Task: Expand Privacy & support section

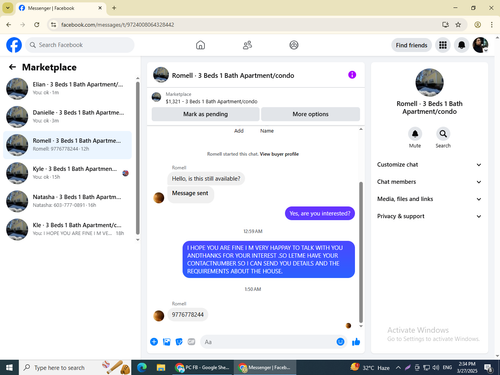Action: [x=429, y=216]
